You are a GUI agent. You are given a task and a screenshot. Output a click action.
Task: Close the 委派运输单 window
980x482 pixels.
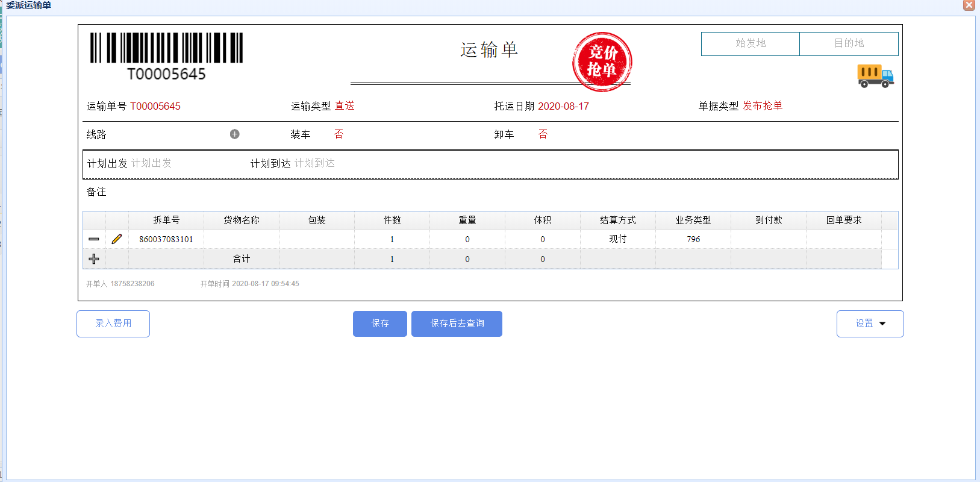(x=969, y=5)
